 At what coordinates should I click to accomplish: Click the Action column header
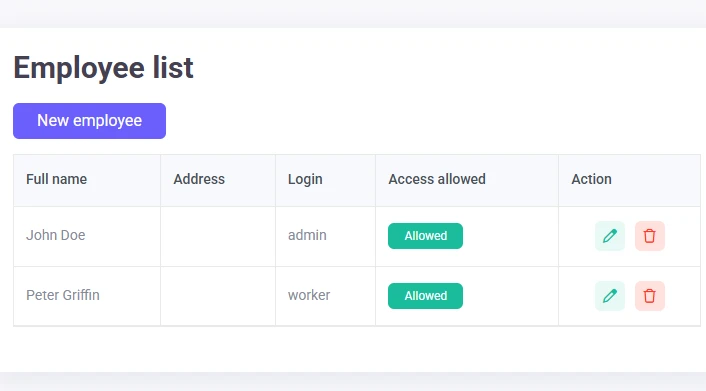pos(591,179)
